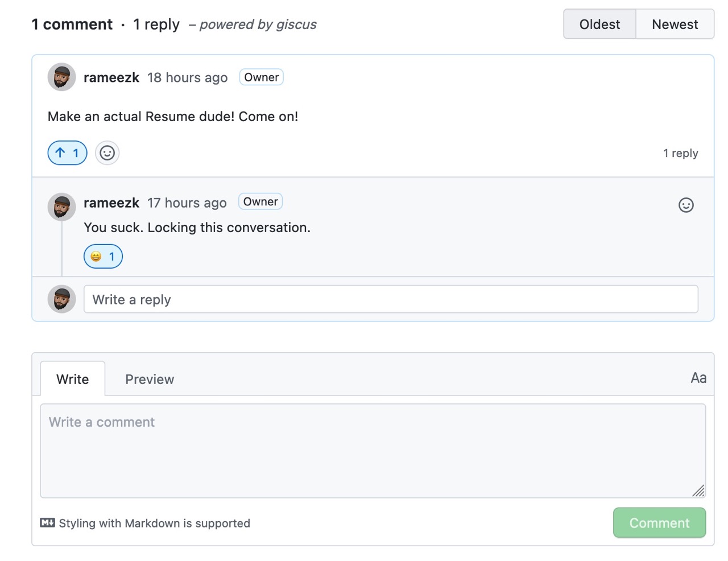Screen dimensions: 728x561
Task: Toggle the Aa text formatting toolbar
Action: 698,378
